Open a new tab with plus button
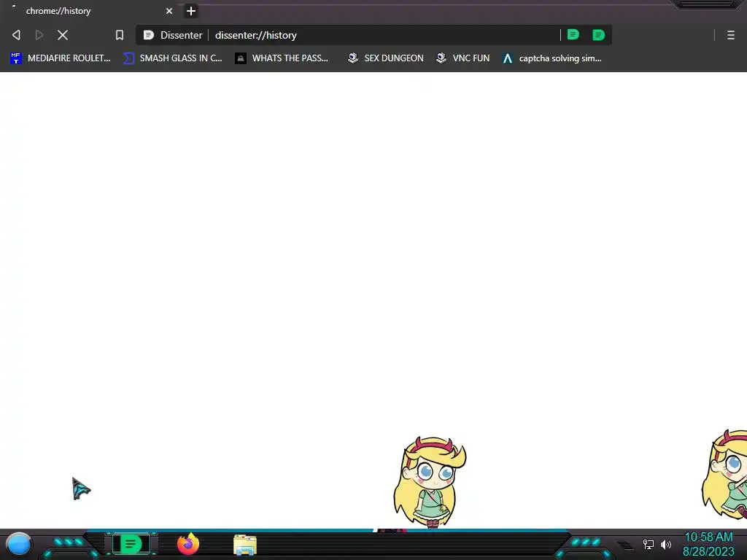Viewport: 747px width, 560px height. [x=191, y=11]
